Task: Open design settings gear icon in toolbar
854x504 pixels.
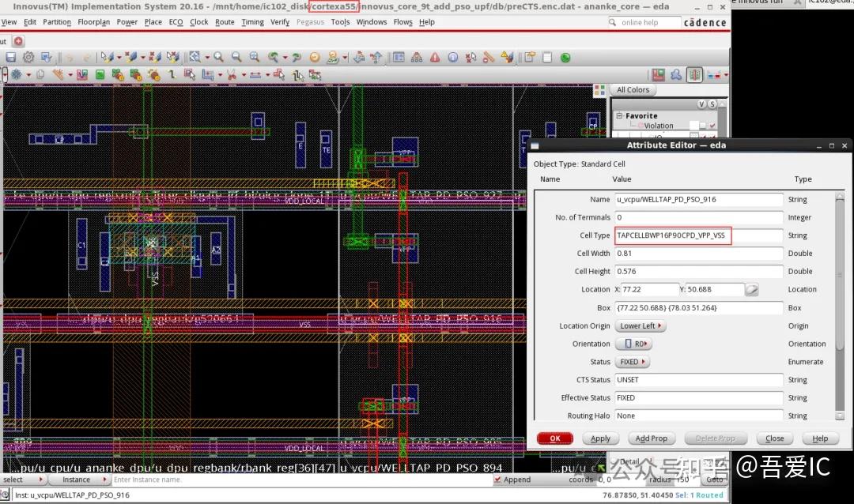Action: click(x=28, y=58)
